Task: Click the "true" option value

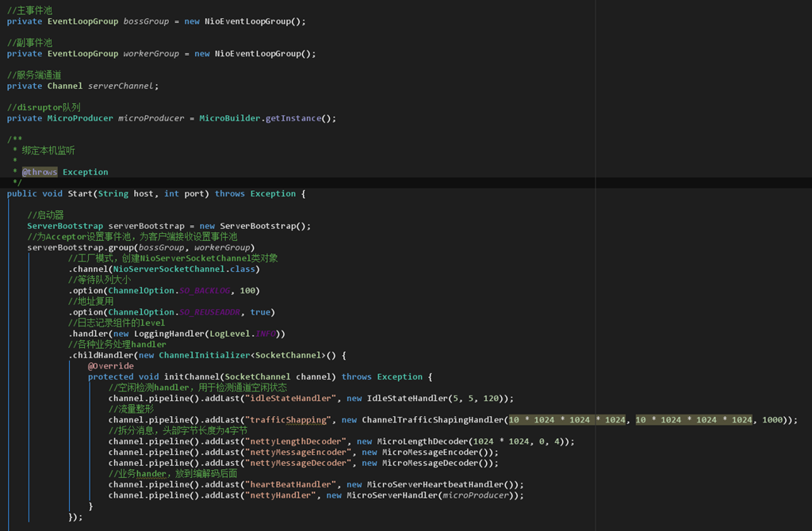Action: pos(260,312)
